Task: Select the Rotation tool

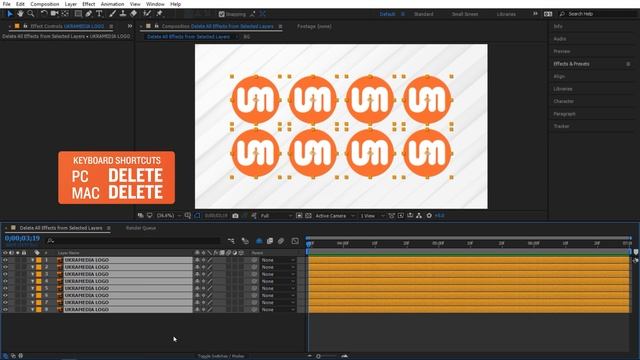Action: pyautogui.click(x=44, y=13)
